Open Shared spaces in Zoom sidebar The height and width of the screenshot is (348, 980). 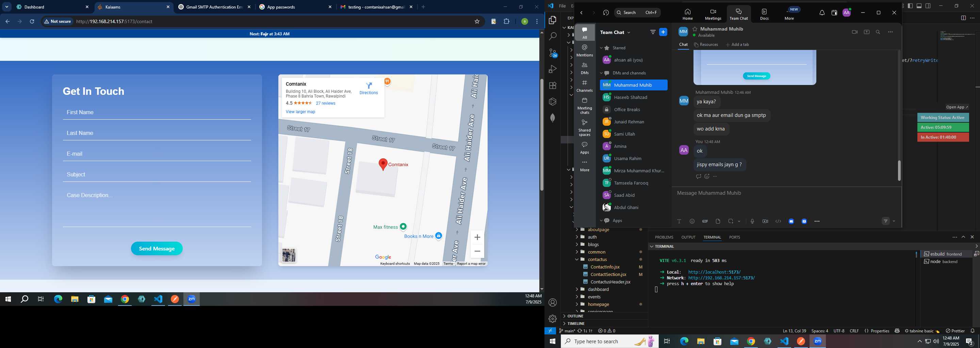(x=585, y=128)
